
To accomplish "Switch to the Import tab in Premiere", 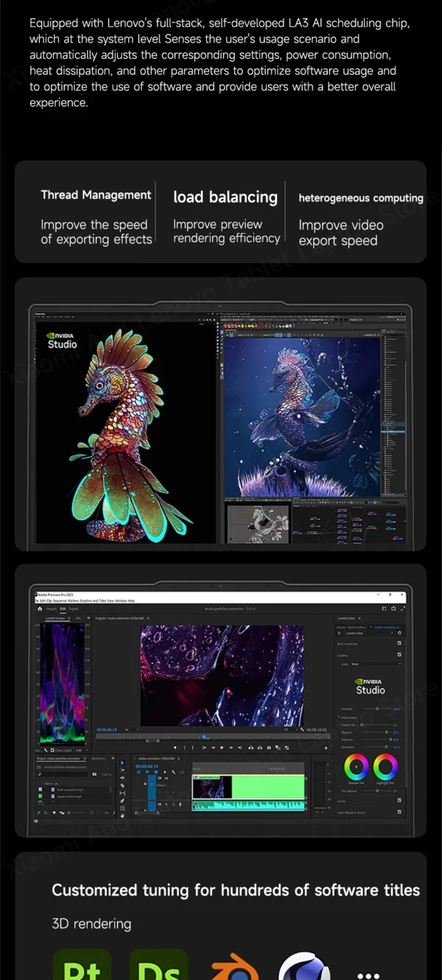I will tap(52, 609).
